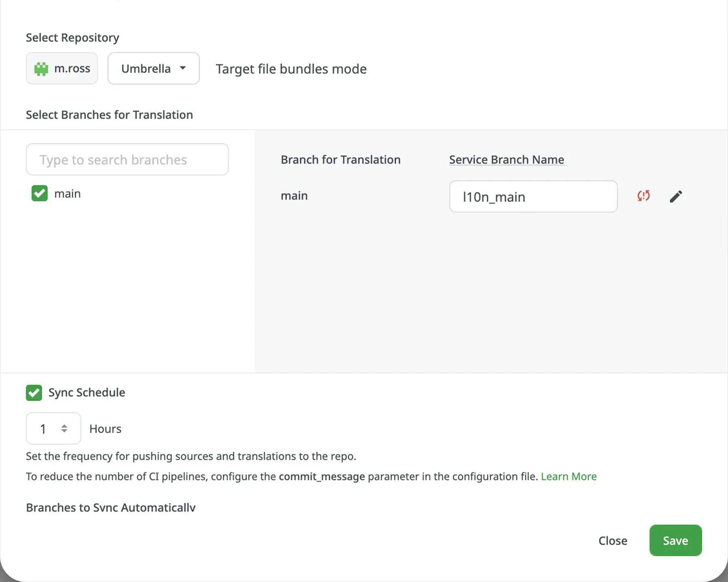This screenshot has height=582, width=728.
Task: Click the chevron on the Umbrella selector
Action: pos(183,68)
